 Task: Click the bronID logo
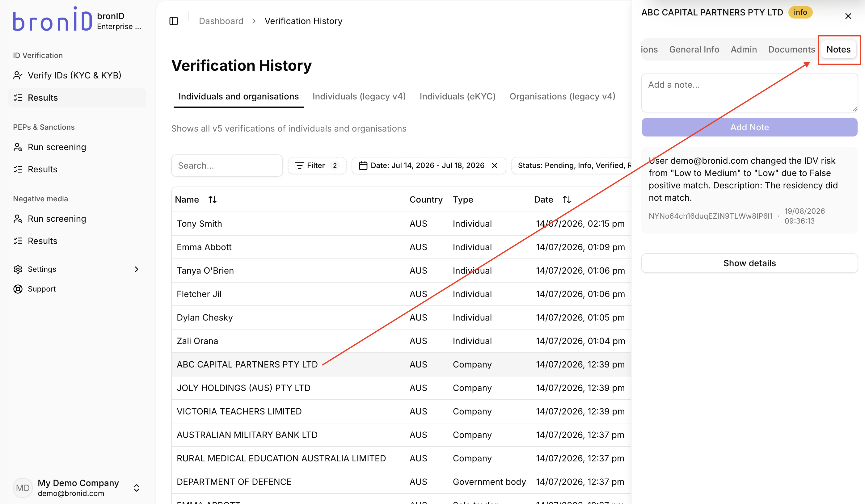[53, 19]
